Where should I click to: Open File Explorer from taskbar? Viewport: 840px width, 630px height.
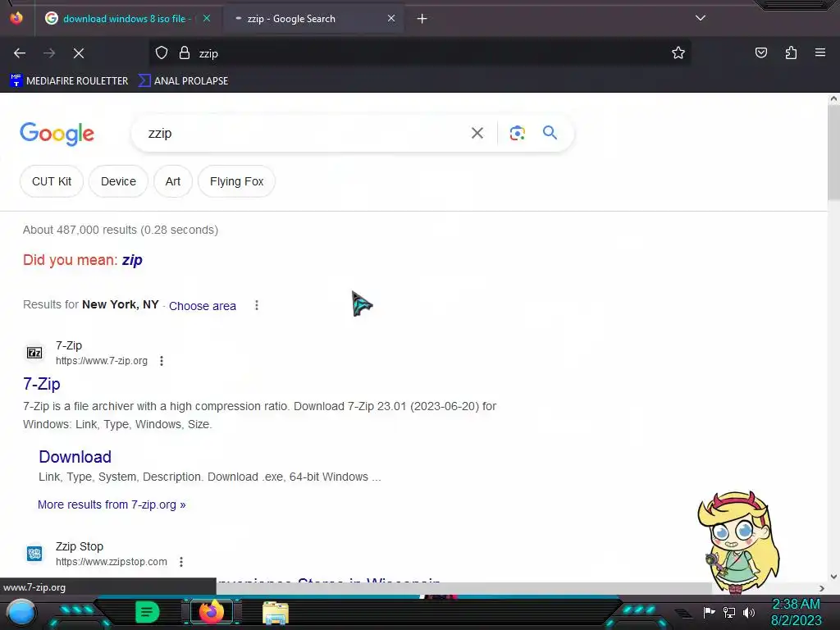[276, 613]
